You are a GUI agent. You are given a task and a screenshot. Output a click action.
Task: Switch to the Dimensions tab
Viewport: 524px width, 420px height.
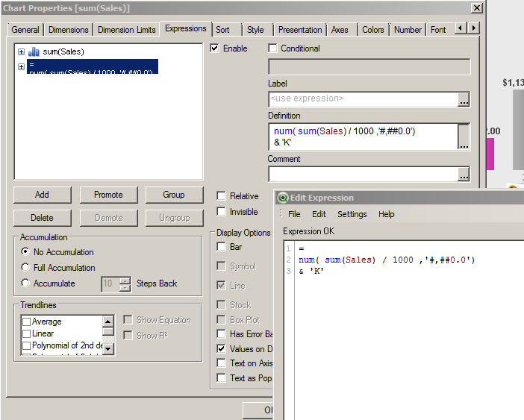[69, 30]
